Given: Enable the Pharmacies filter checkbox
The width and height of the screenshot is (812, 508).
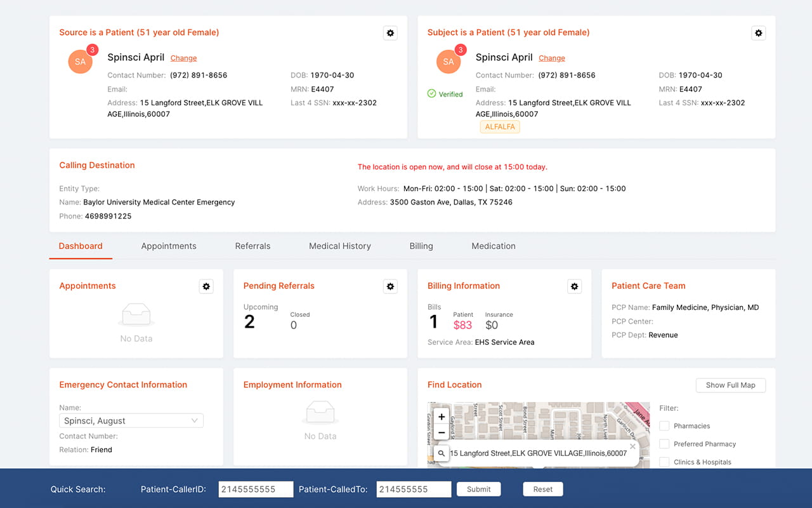Looking at the screenshot, I should click(664, 426).
